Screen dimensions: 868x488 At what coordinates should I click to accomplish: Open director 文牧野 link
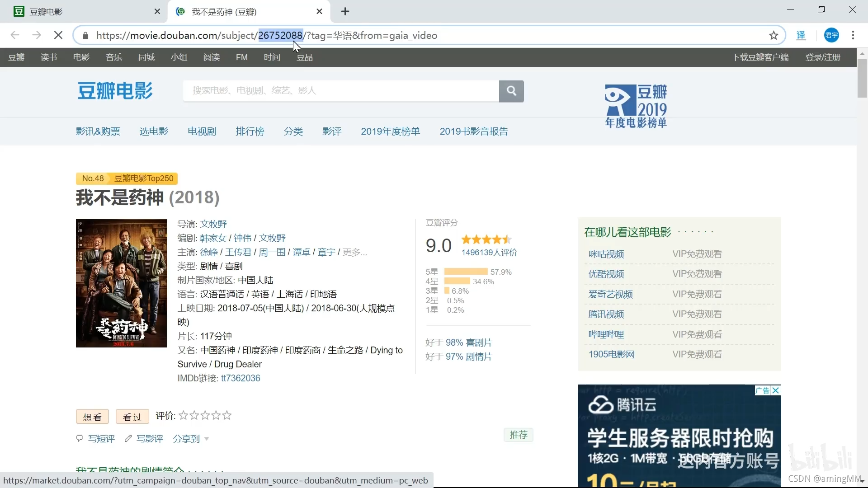click(213, 224)
